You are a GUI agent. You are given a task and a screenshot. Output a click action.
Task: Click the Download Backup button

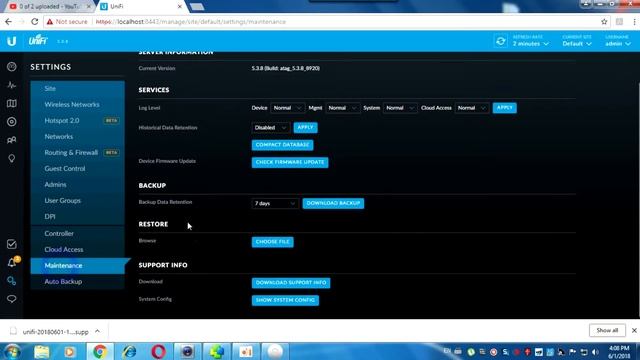(333, 203)
